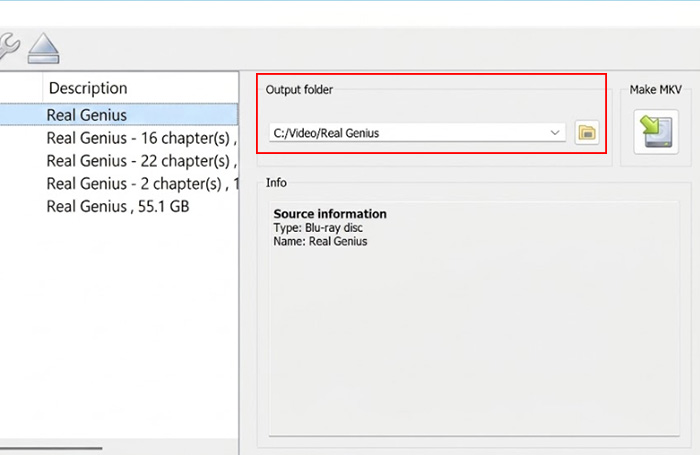Select the top Real Genius disc row
The height and width of the screenshot is (455, 700).
(119, 115)
